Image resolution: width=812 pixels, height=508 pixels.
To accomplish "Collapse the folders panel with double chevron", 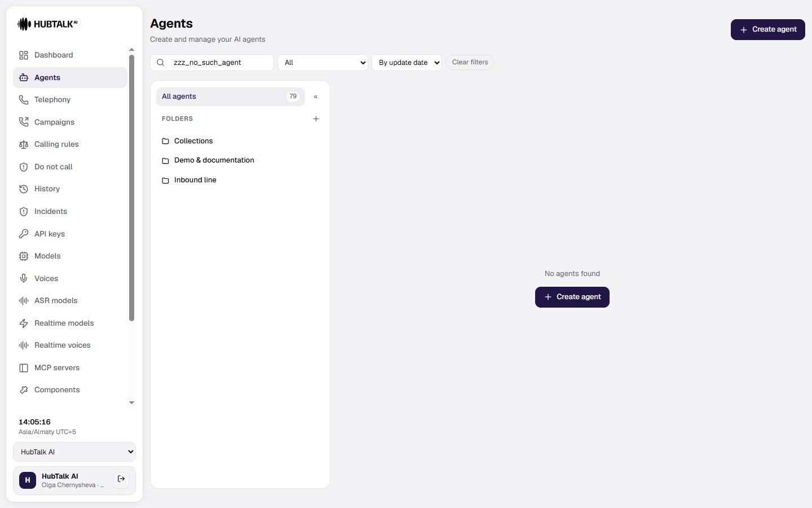I will coord(316,97).
